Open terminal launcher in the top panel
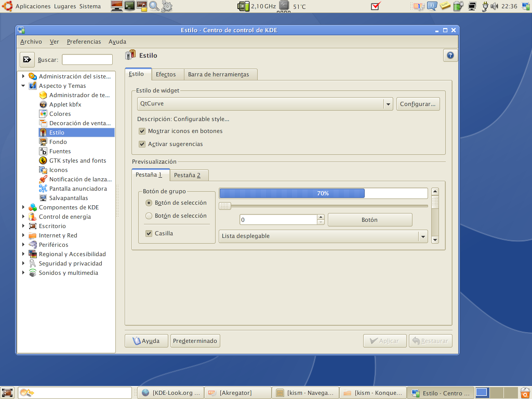 129,6
